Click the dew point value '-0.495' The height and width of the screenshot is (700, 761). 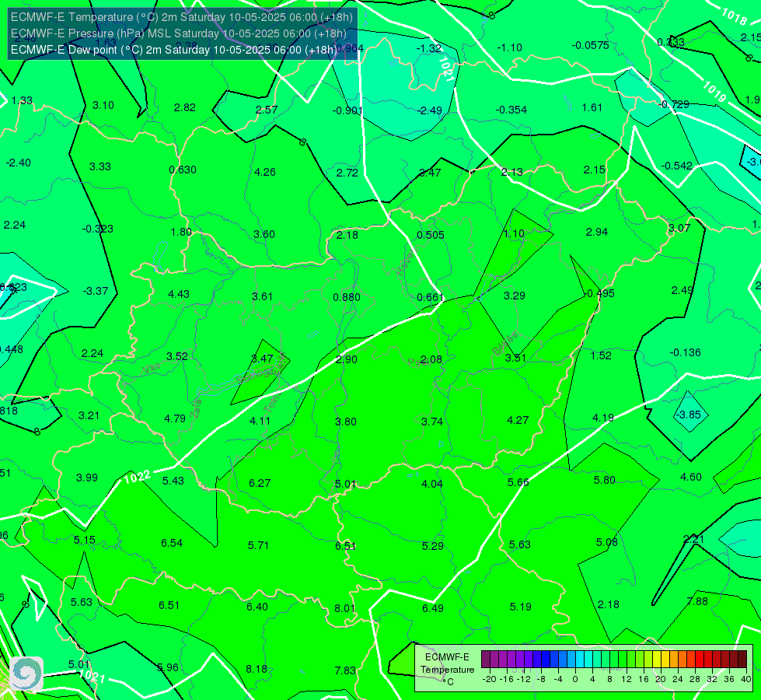(x=601, y=293)
